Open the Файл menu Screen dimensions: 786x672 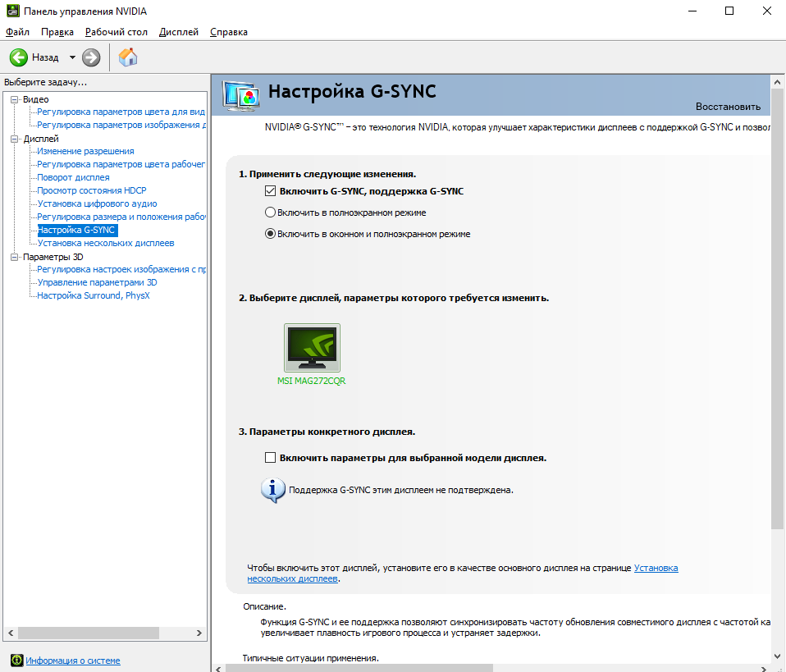tap(17, 32)
